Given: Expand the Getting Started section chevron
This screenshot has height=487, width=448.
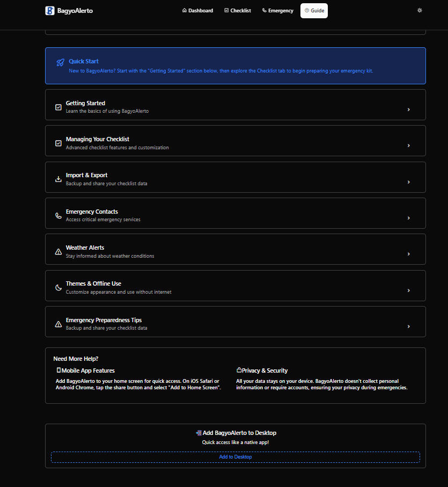Looking at the screenshot, I should pyautogui.click(x=409, y=110).
